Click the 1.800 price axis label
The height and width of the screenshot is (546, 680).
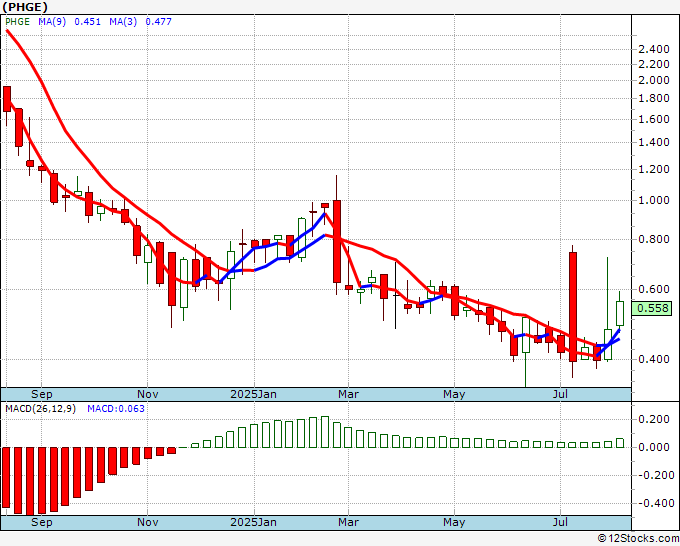pos(654,98)
